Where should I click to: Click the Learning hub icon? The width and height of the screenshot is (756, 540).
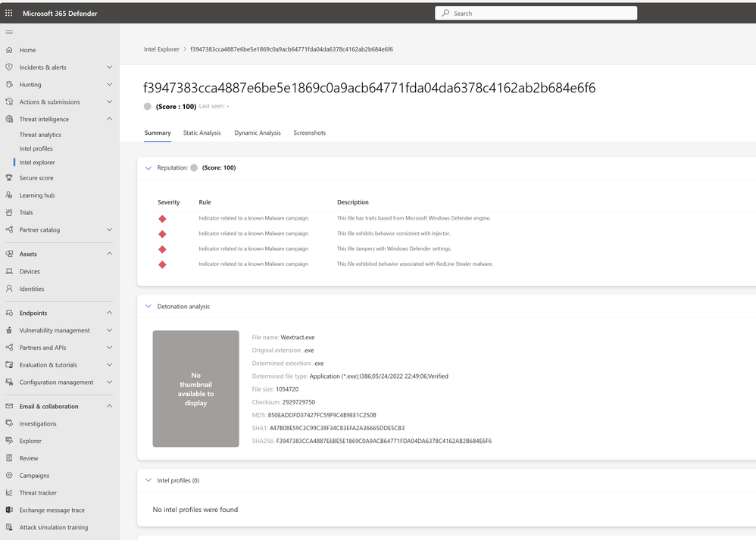coord(9,195)
